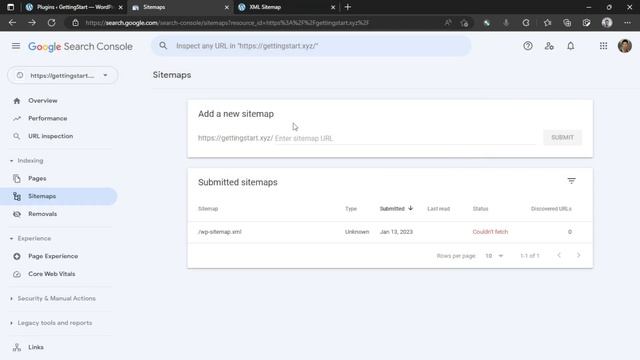Screen dimensions: 640x360
Task: Open the Rows per page dropdown
Action: (494, 256)
